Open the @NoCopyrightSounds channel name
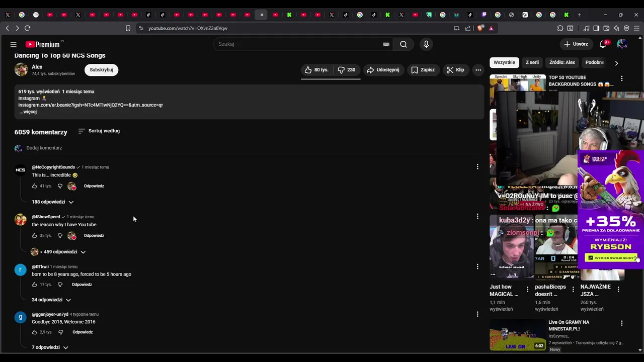The image size is (644, 362). pyautogui.click(x=53, y=167)
